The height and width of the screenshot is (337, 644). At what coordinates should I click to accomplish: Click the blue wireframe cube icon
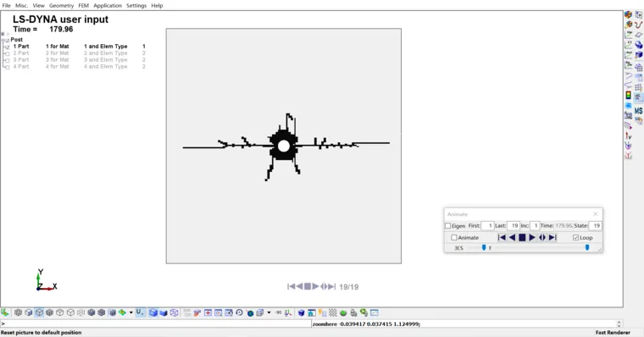point(175,312)
